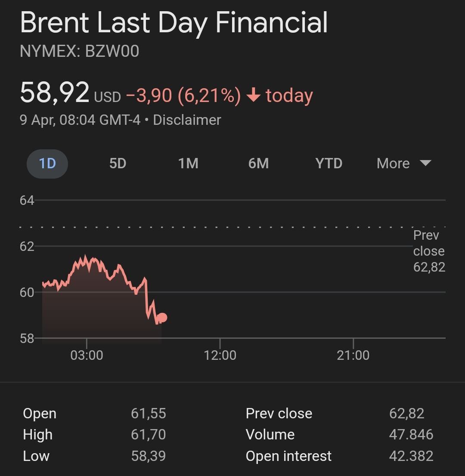The width and height of the screenshot is (465, 476).
Task: Select the 1D time range tab
Action: pyautogui.click(x=47, y=164)
